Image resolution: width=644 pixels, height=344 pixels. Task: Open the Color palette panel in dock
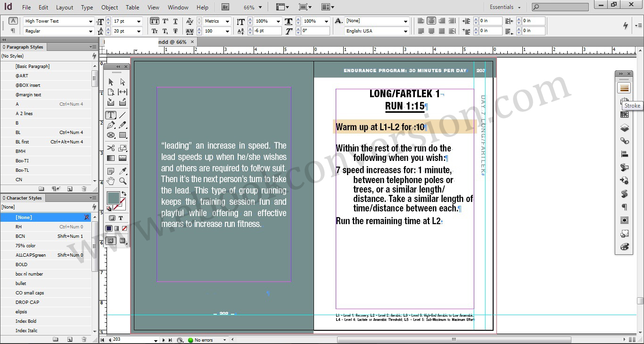pyautogui.click(x=624, y=247)
